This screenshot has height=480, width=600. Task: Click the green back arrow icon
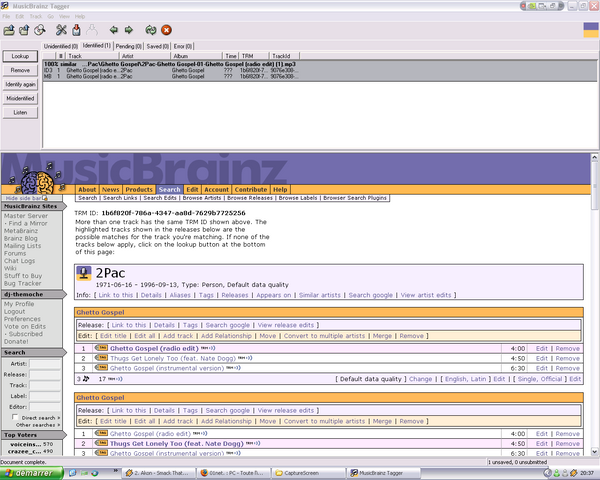point(114,30)
